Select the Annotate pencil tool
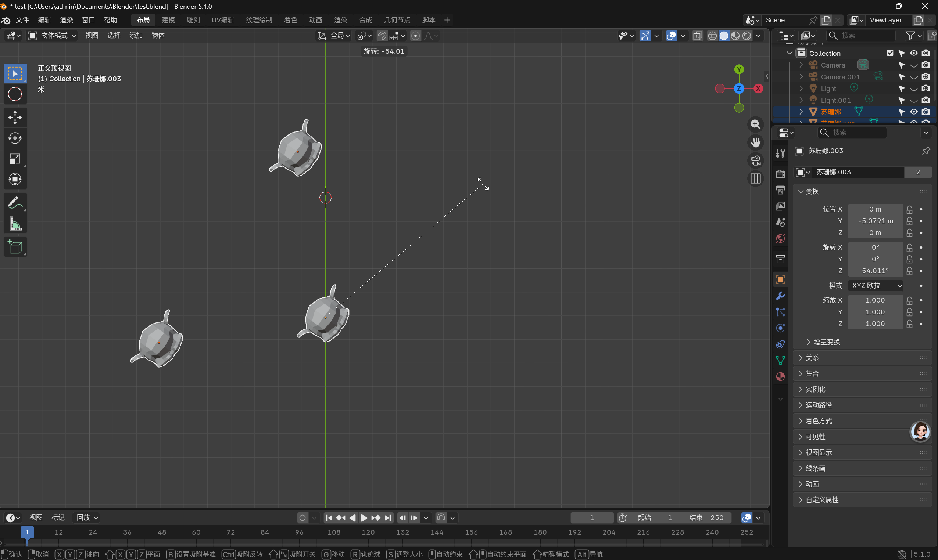This screenshot has width=938, height=560. click(15, 203)
